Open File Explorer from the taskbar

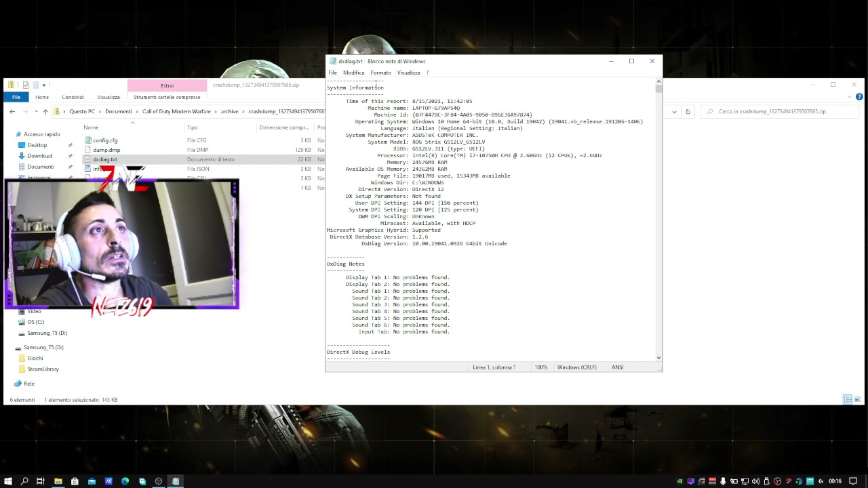[58, 481]
